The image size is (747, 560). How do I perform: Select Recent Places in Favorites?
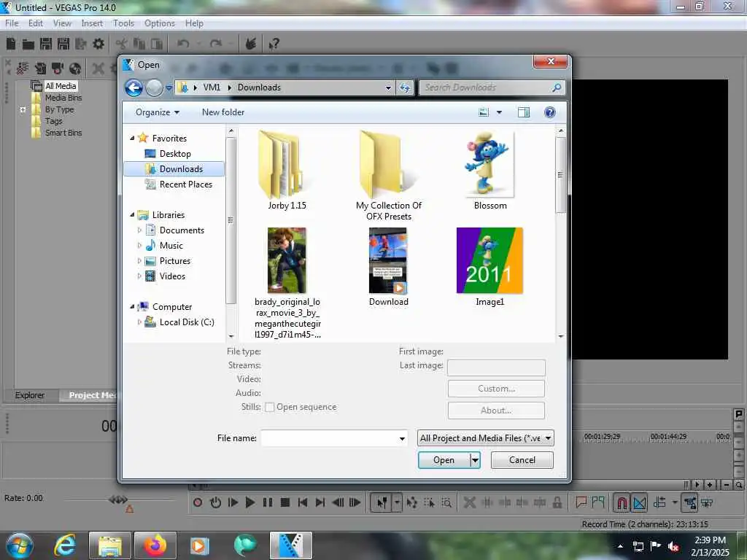[x=186, y=184]
